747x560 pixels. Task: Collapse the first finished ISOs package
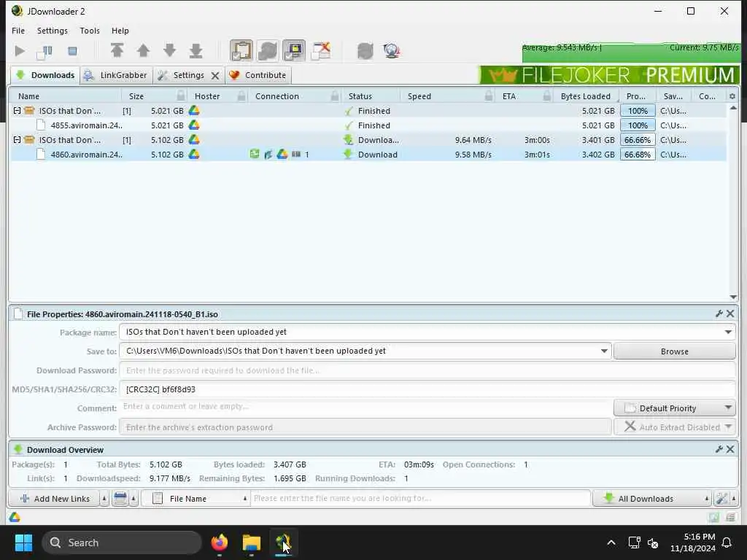tap(18, 111)
